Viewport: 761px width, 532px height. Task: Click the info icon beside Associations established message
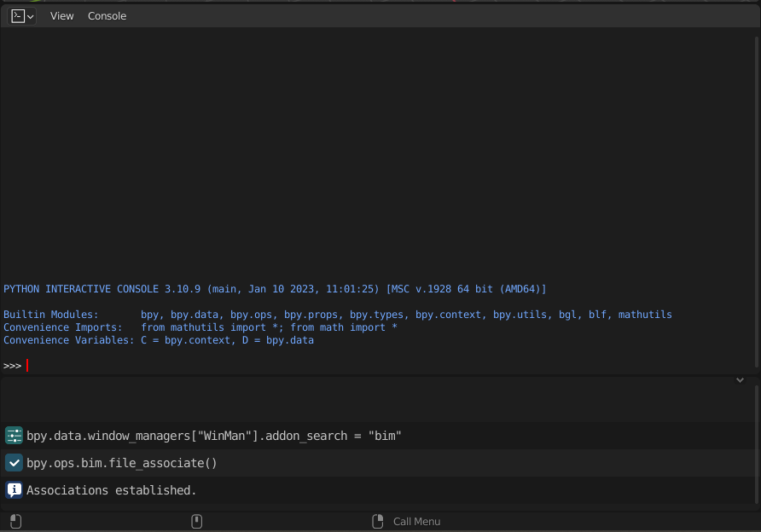coord(14,489)
